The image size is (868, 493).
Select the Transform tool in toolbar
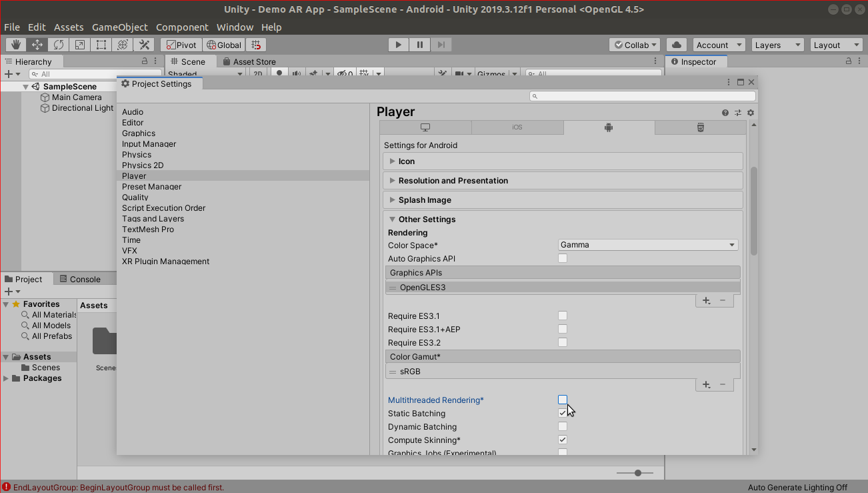click(123, 45)
